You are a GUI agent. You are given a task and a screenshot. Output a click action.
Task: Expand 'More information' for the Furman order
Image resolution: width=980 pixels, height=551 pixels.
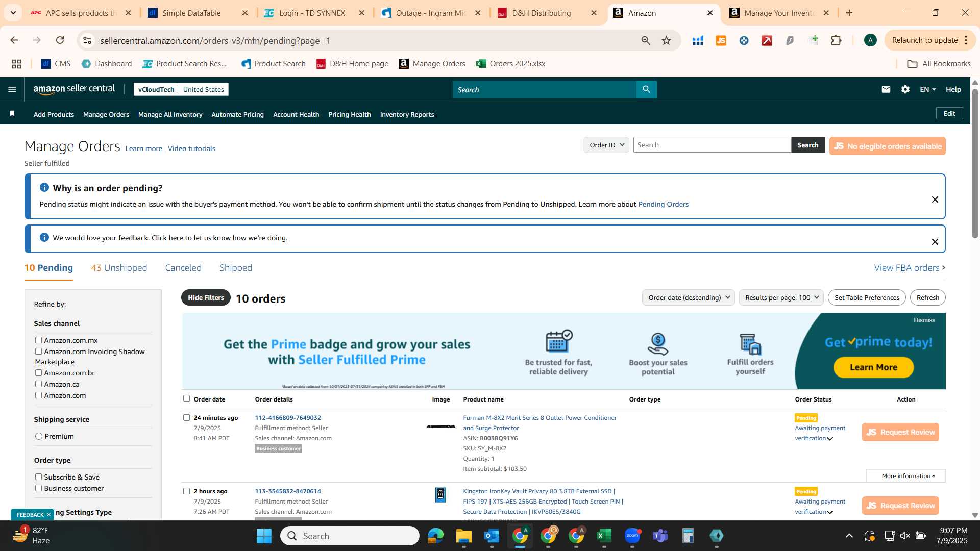click(x=906, y=476)
